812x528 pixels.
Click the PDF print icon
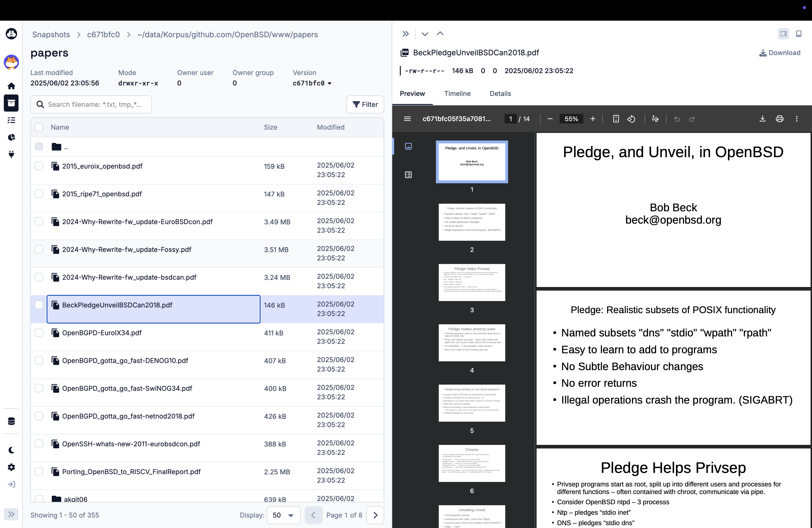(x=779, y=119)
